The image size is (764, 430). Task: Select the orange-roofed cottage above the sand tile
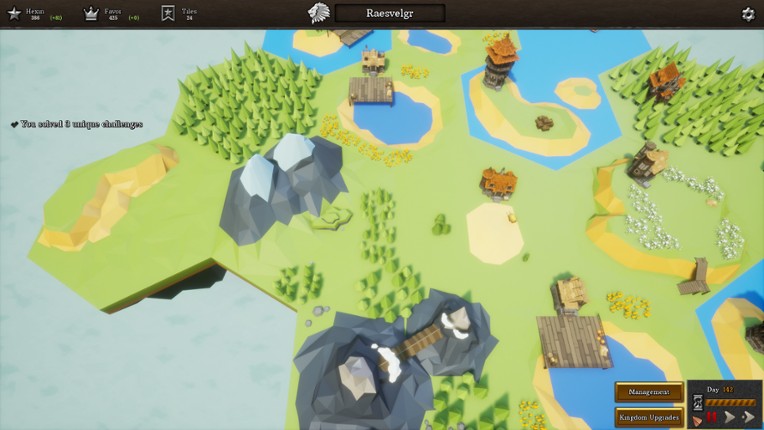point(497,184)
